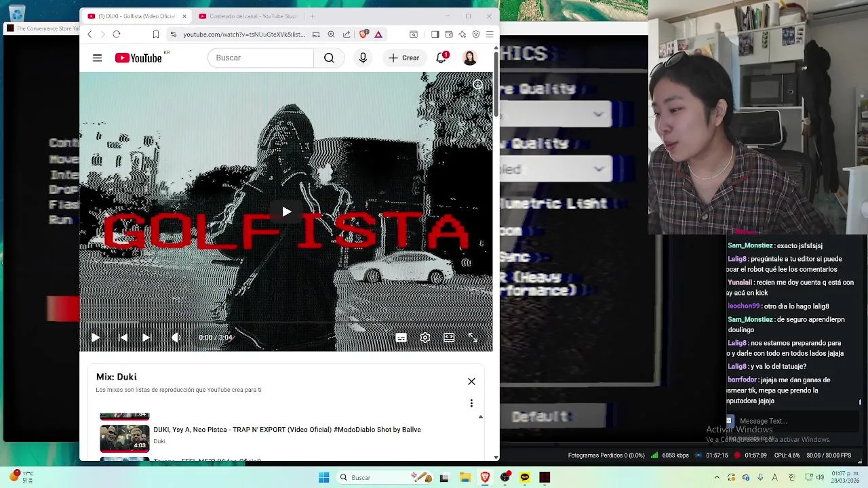The height and width of the screenshot is (488, 868).
Task: Open the YouTube account avatar menu
Action: tap(470, 58)
